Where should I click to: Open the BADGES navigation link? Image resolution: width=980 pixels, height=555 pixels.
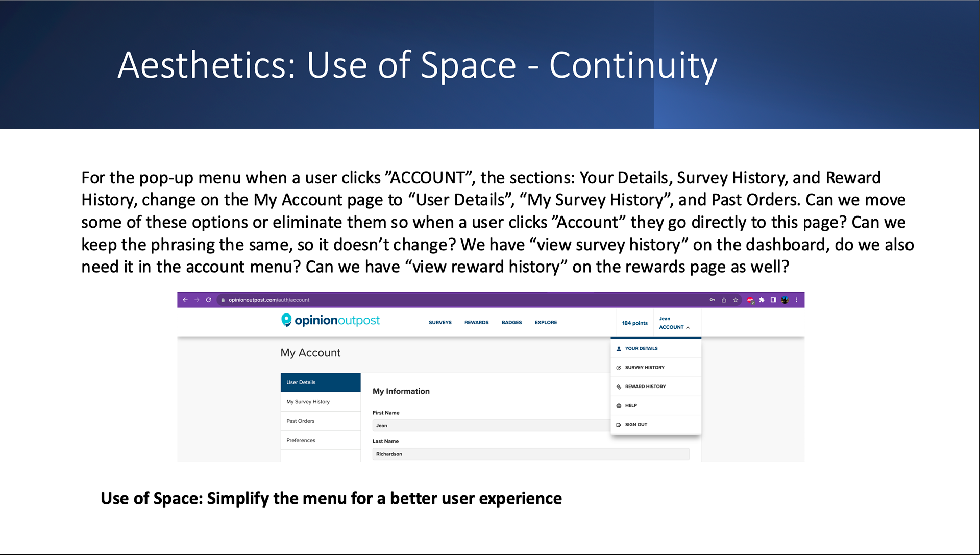[x=511, y=322]
